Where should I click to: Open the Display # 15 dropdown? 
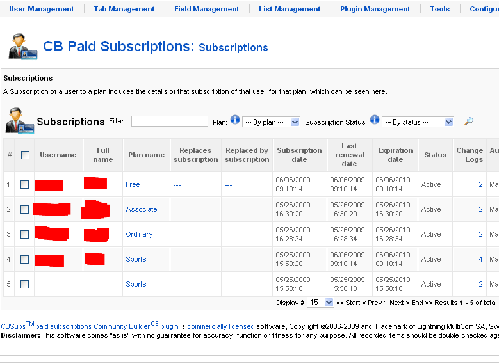[320, 302]
